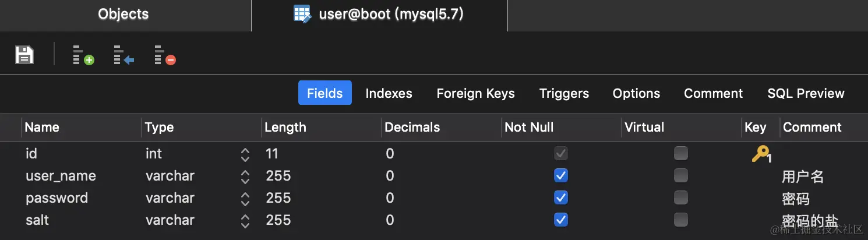This screenshot has width=868, height=240.
Task: Click the Insert Field icon
Action: (124, 55)
